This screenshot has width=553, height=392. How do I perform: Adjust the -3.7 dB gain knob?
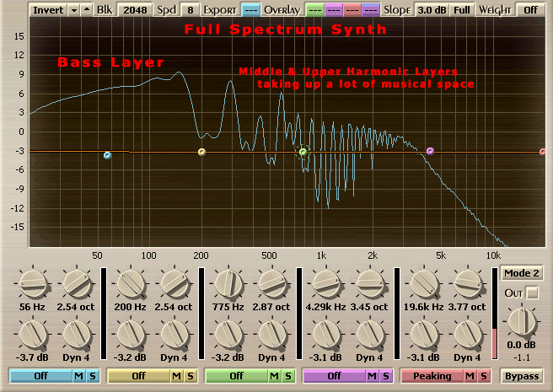point(33,334)
